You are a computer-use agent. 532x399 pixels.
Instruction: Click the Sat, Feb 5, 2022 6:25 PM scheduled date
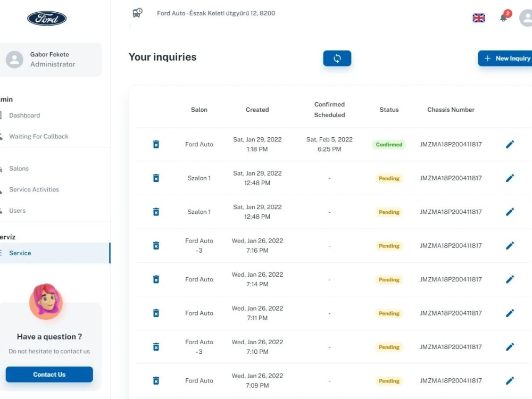click(x=329, y=144)
